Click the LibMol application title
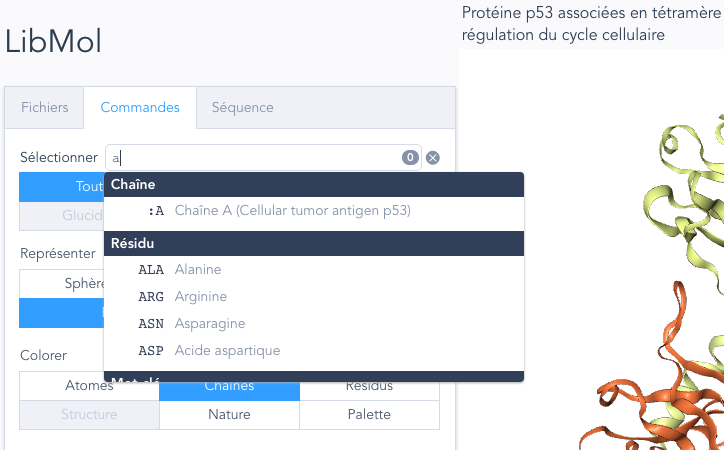Image resolution: width=724 pixels, height=450 pixels. (x=53, y=41)
